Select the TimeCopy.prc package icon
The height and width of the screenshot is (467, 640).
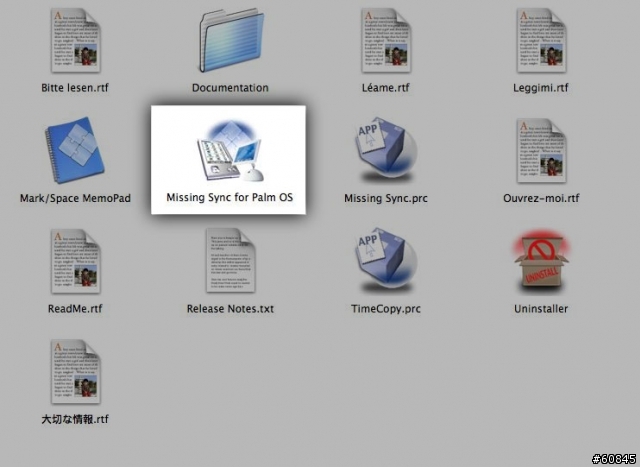coord(386,260)
